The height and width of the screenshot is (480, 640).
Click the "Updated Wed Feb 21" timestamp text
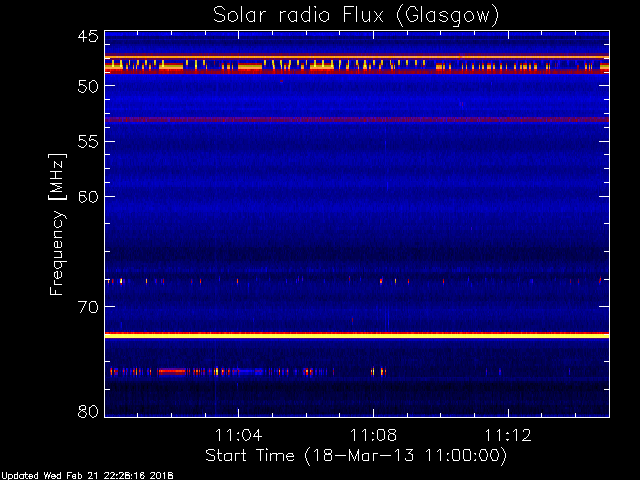[87, 476]
